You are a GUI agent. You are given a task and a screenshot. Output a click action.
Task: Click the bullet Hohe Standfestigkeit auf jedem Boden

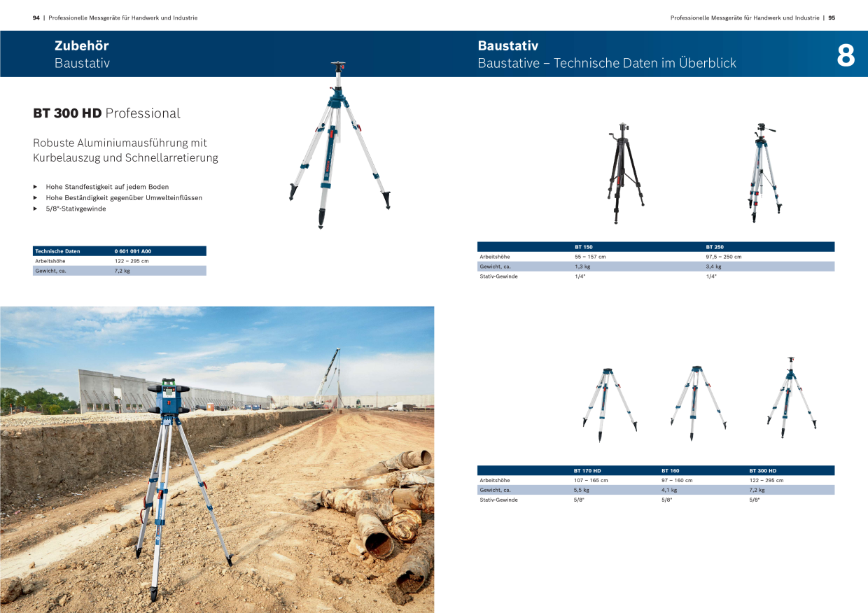tap(107, 188)
